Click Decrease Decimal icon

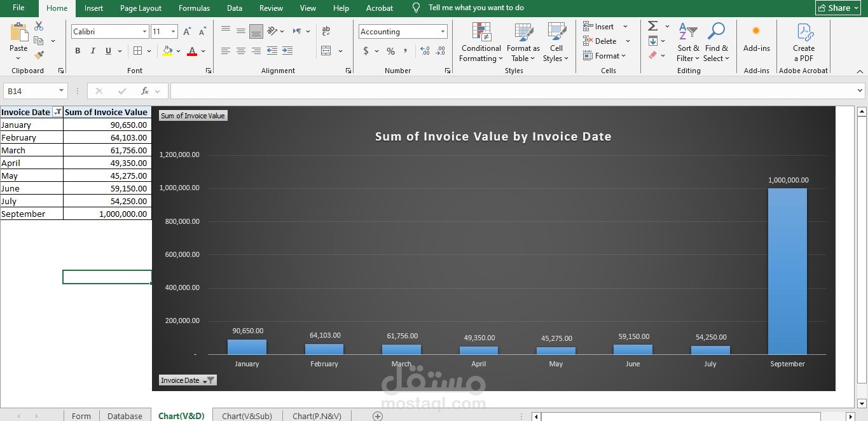click(440, 51)
